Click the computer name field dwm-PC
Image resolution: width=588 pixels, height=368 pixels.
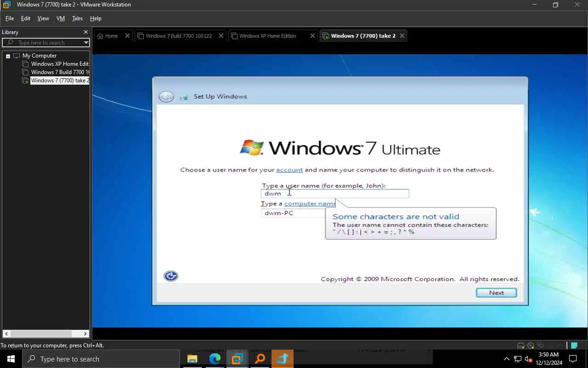293,213
